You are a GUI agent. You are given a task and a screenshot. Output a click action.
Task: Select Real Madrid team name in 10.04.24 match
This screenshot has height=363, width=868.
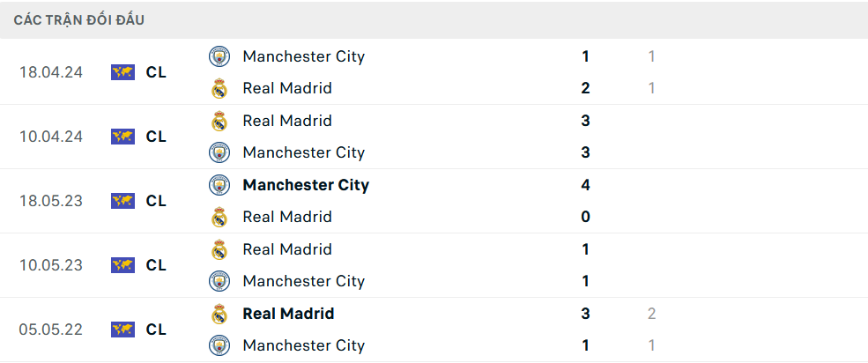point(287,121)
